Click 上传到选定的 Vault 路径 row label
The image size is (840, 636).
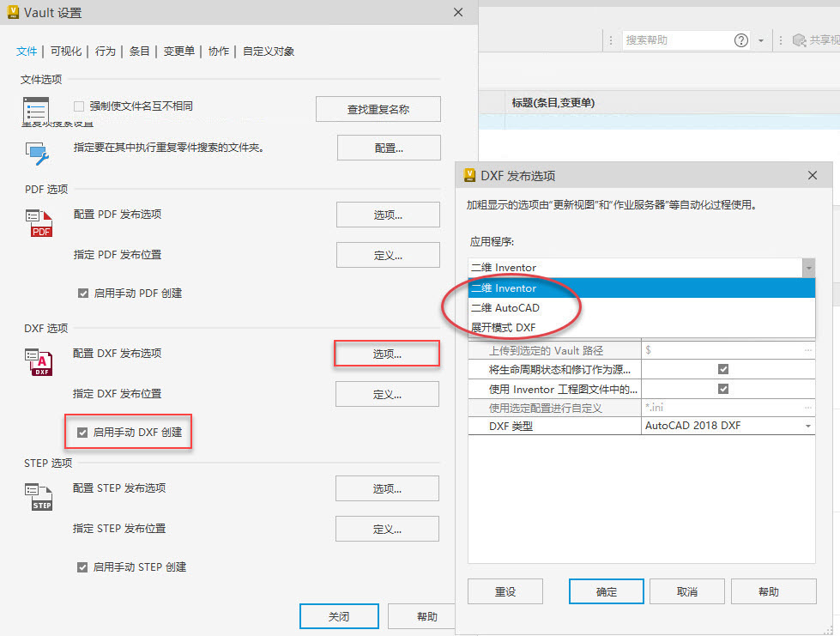554,350
